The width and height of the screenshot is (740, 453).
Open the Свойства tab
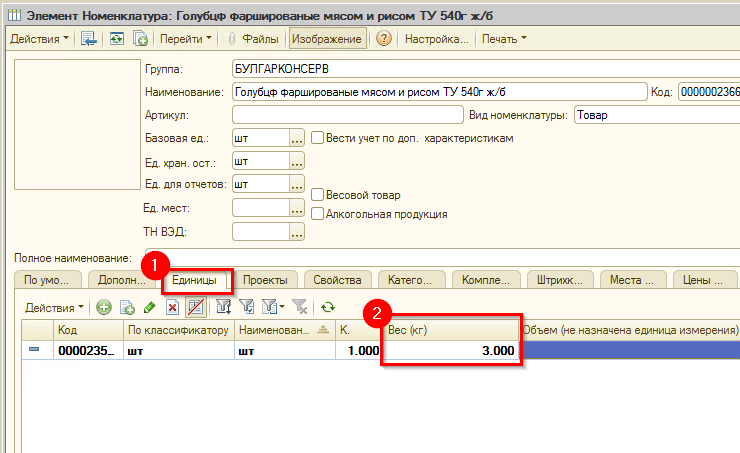click(337, 280)
